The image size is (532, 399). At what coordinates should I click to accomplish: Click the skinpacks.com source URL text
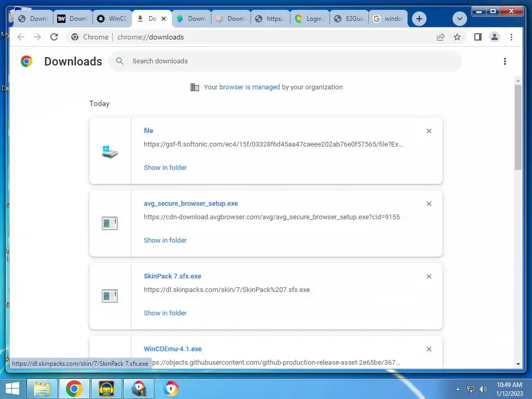[227, 290]
